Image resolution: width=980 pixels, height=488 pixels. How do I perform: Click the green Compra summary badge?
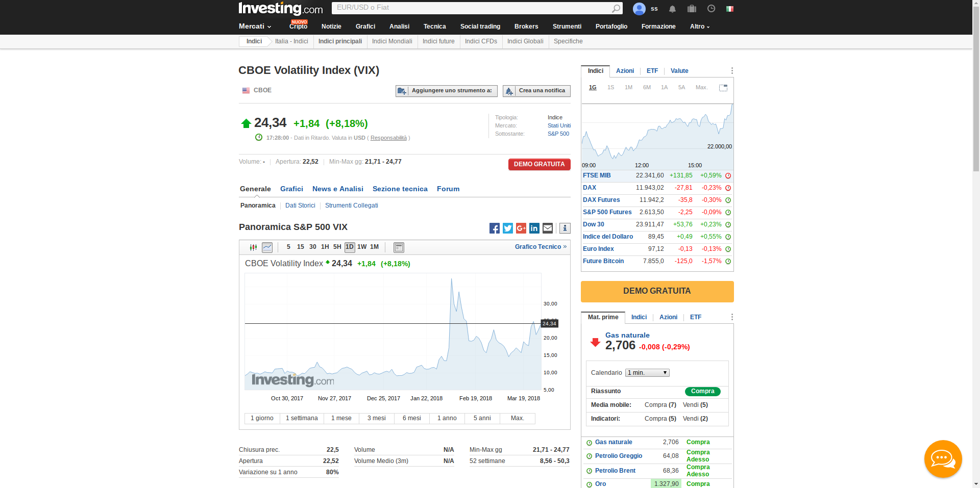click(x=703, y=392)
